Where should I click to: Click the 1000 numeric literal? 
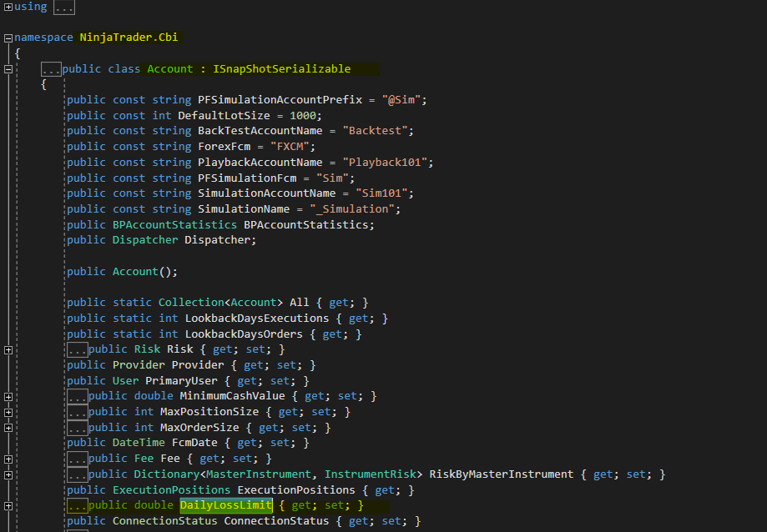coord(303,115)
